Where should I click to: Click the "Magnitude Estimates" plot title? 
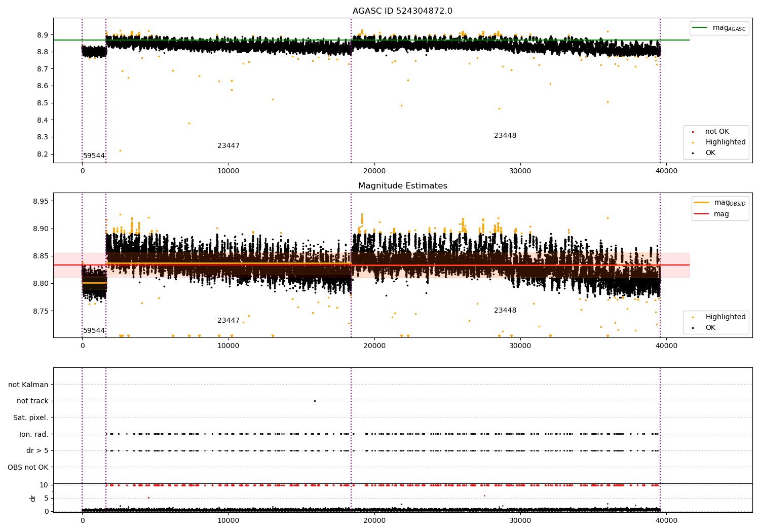[x=402, y=186]
